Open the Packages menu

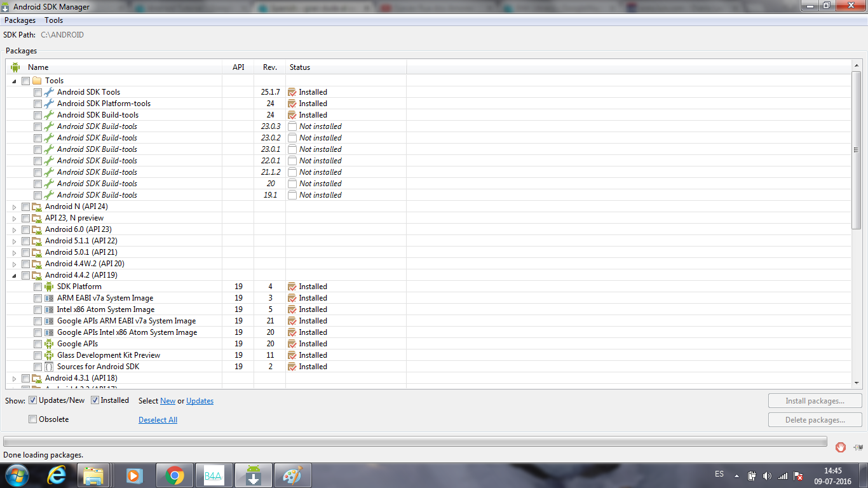click(20, 20)
